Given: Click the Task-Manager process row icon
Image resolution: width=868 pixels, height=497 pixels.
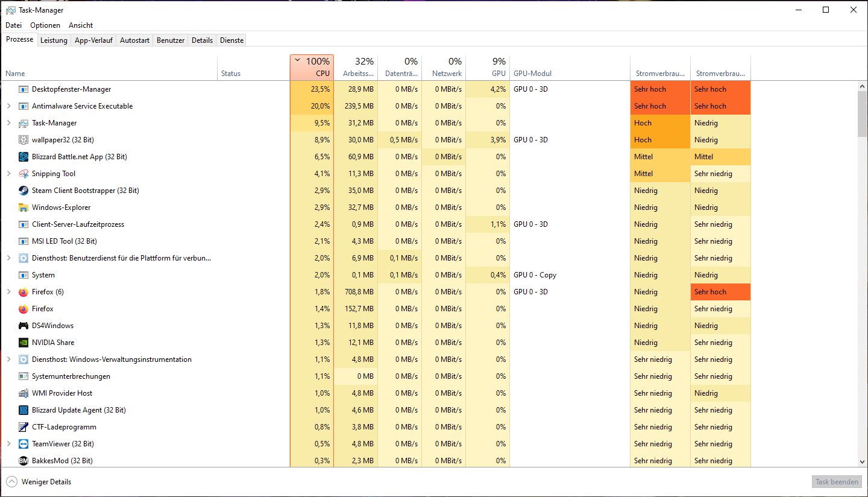Looking at the screenshot, I should [24, 123].
